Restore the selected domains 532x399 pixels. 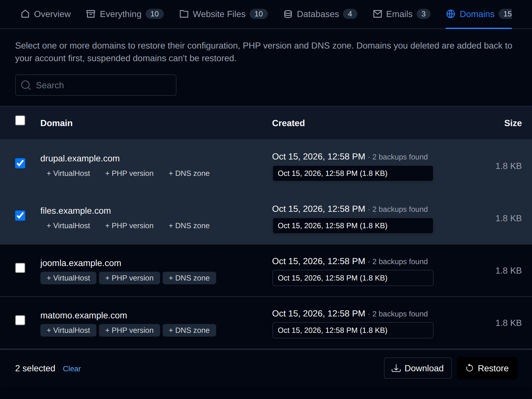click(x=487, y=368)
